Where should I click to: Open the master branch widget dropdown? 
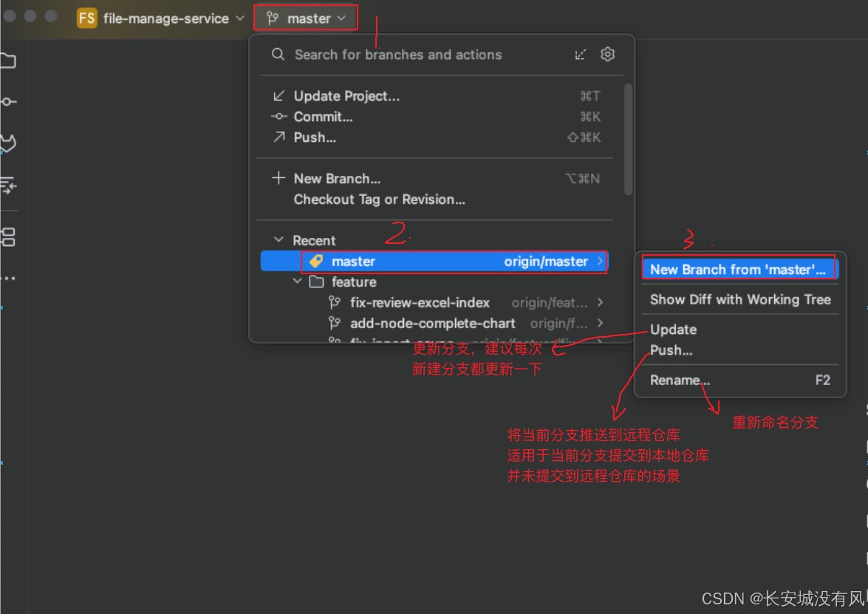point(306,18)
